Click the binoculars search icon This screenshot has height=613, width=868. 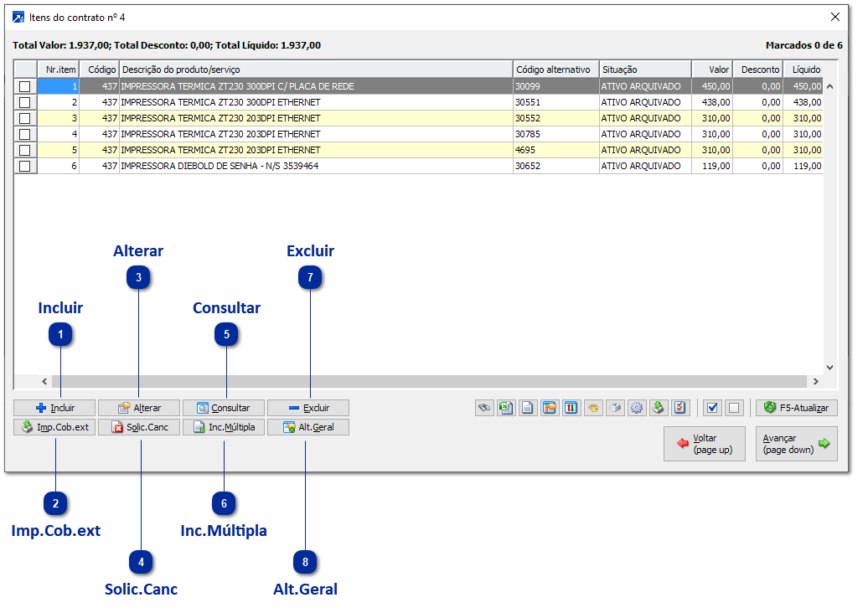coord(484,408)
